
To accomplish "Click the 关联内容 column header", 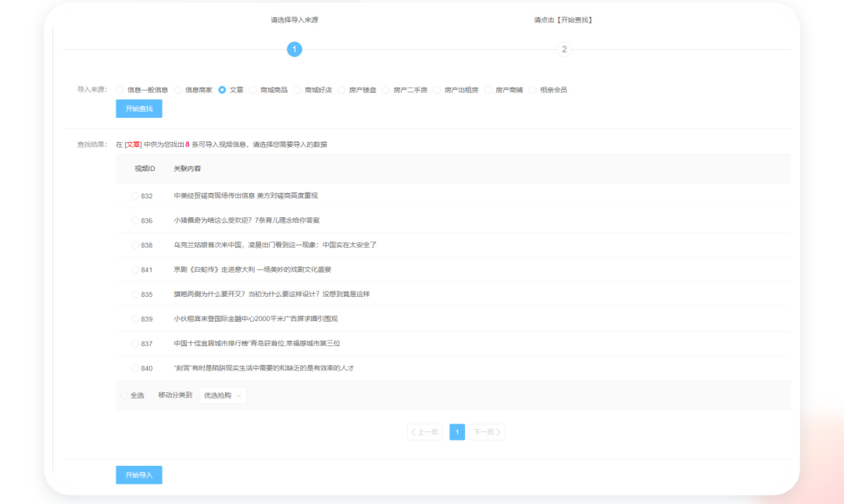I will (x=187, y=169).
